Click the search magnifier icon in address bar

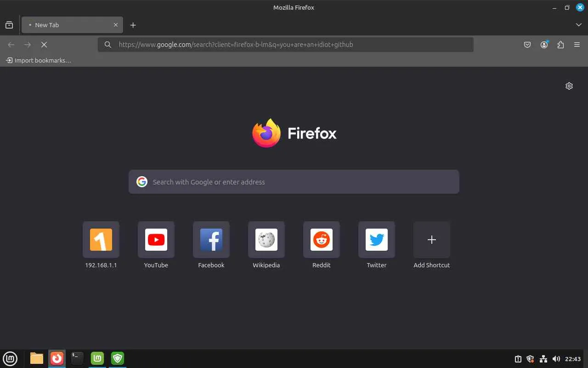pyautogui.click(x=108, y=45)
